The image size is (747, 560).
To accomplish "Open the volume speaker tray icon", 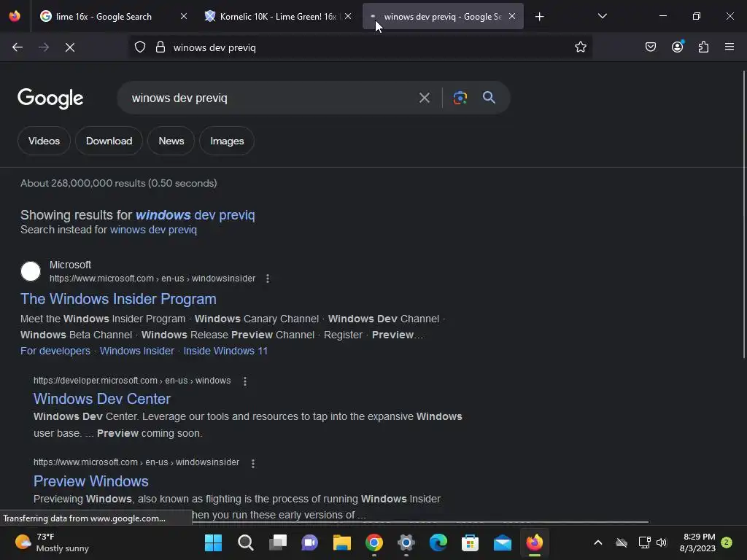I will (661, 542).
